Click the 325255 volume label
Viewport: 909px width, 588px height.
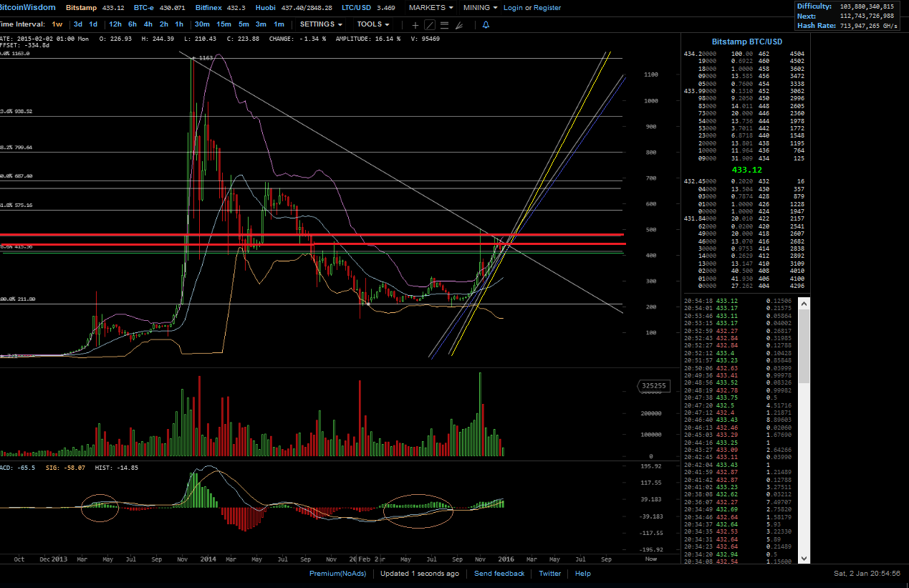pyautogui.click(x=653, y=386)
